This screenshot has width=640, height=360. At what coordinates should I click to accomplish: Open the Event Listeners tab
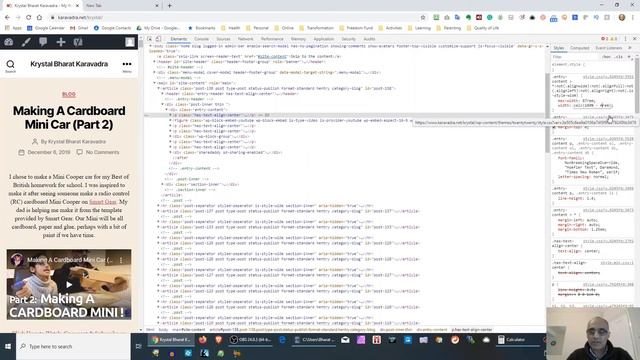pos(609,48)
